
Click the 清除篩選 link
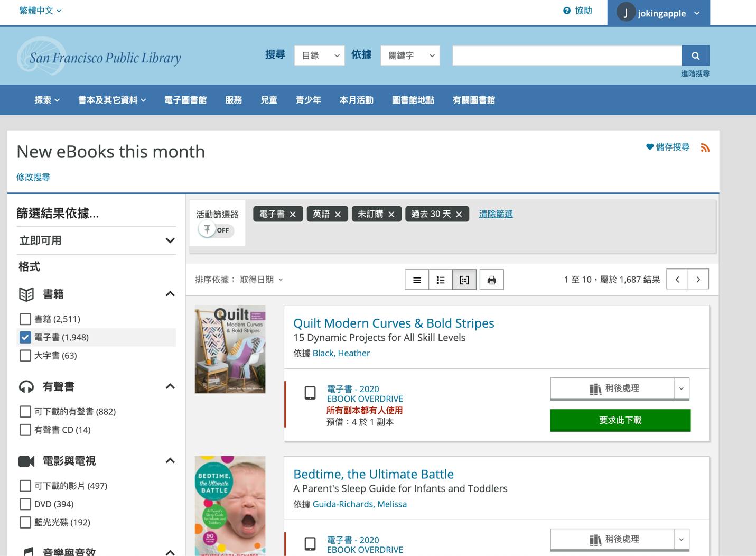(x=496, y=214)
